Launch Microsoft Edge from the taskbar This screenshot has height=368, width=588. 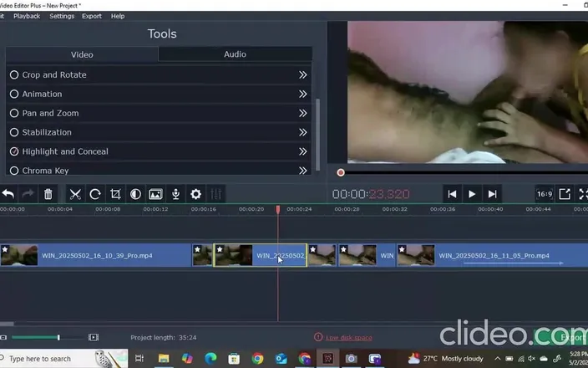(210, 359)
